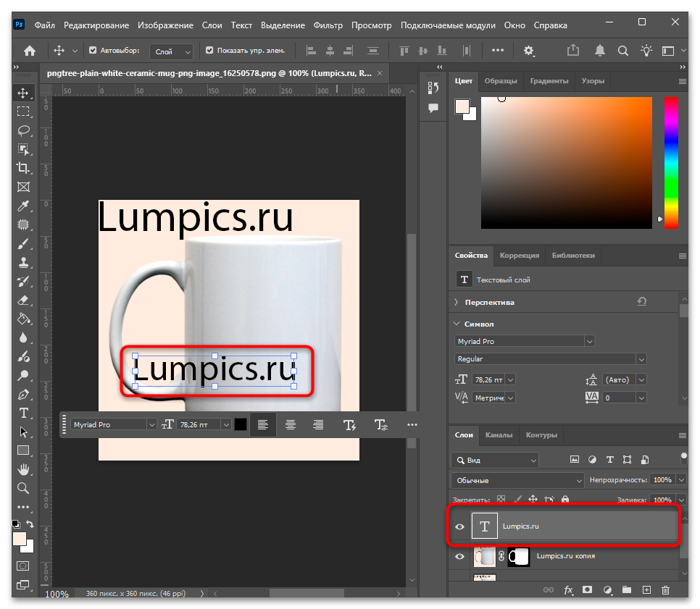
Task: Open the Фильтр menu
Action: coord(328,25)
